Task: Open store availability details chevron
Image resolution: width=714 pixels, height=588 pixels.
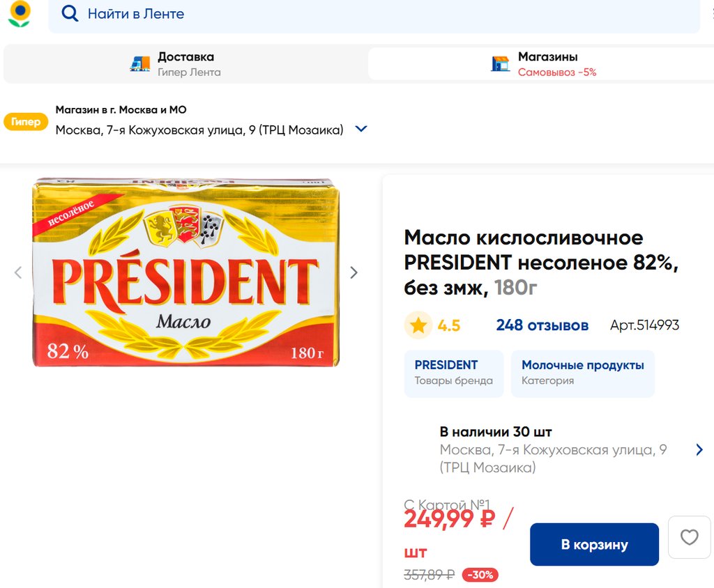Action: tap(699, 450)
